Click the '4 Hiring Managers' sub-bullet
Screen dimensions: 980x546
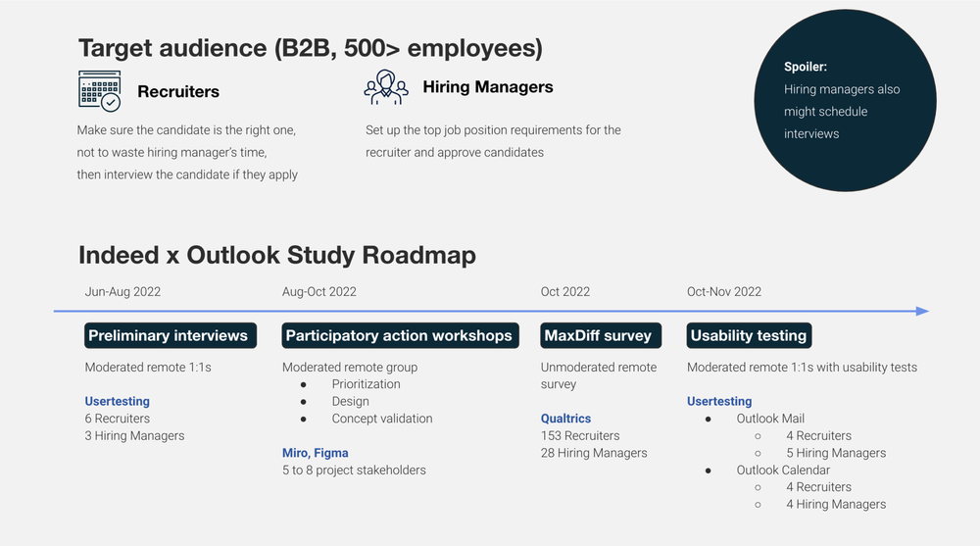pos(836,504)
